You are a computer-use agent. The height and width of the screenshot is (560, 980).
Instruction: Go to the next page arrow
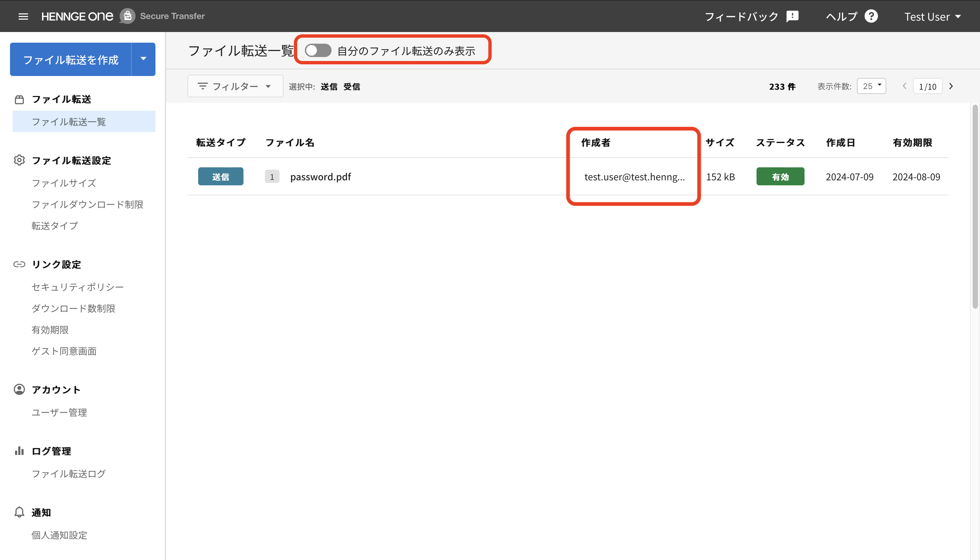coord(951,86)
